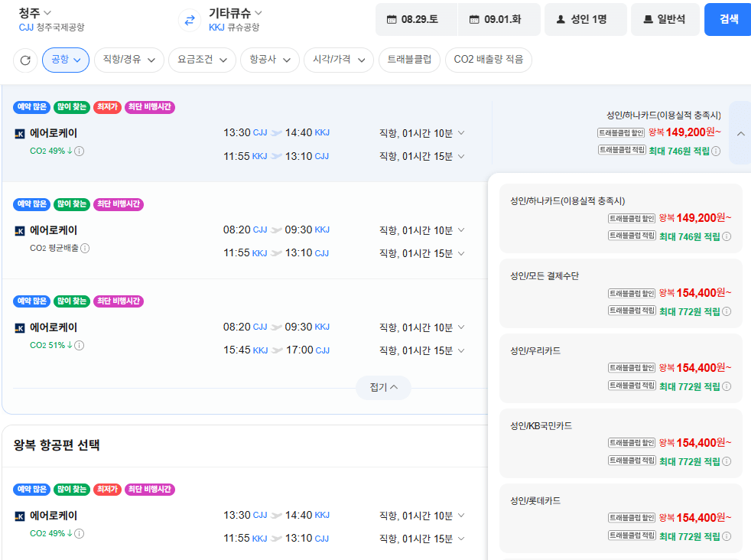Click the calendar icon for 08.29.토
This screenshot has height=560, width=751.
click(392, 20)
